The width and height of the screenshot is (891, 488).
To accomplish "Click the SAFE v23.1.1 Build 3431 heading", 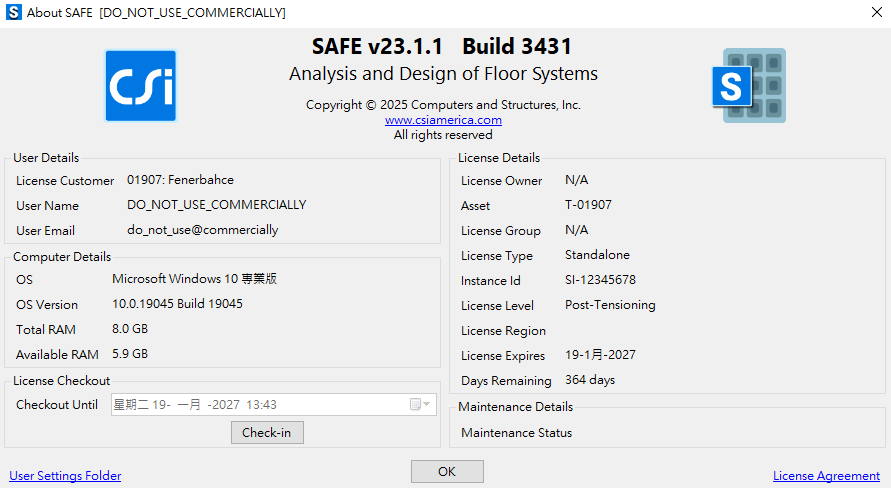I will pos(442,46).
